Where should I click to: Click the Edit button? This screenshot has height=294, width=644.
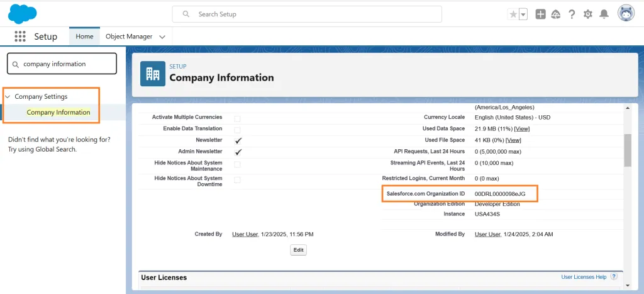(298, 250)
